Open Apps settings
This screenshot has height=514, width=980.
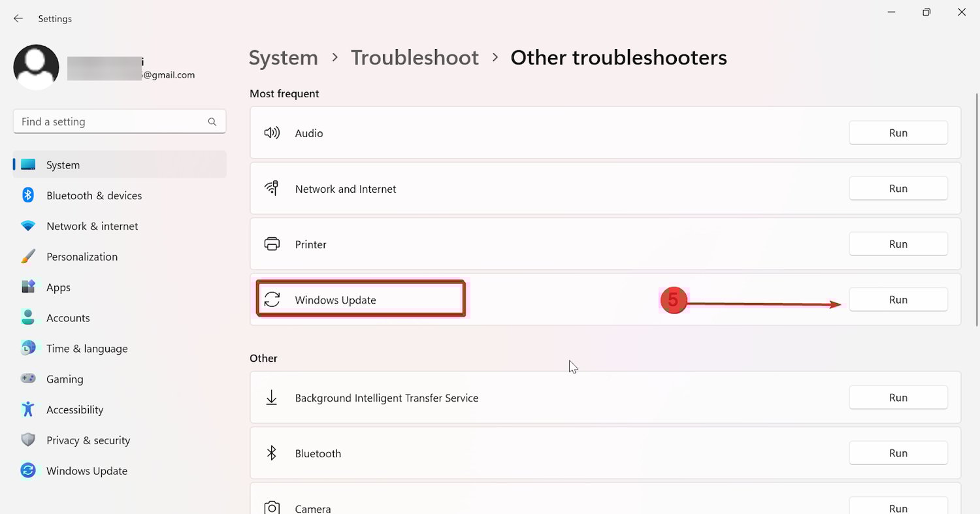click(120, 287)
